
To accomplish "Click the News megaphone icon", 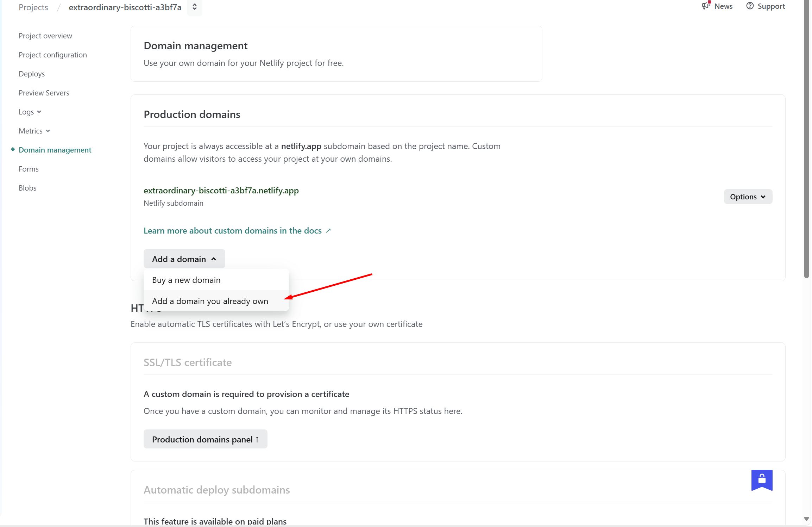I will coord(706,6).
